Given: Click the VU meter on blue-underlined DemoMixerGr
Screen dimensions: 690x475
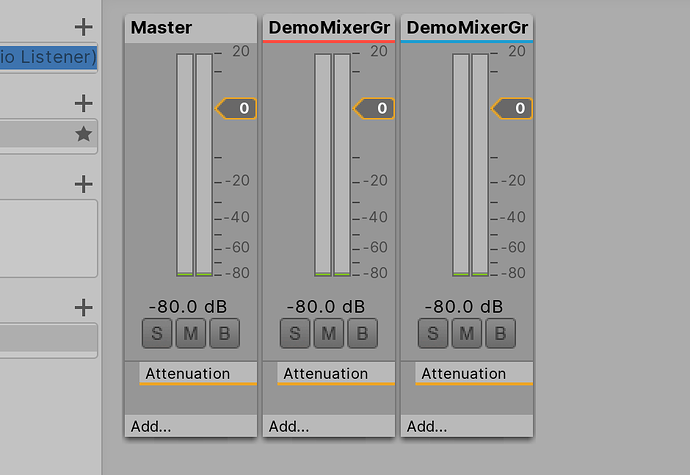Looking at the screenshot, I should pos(470,165).
